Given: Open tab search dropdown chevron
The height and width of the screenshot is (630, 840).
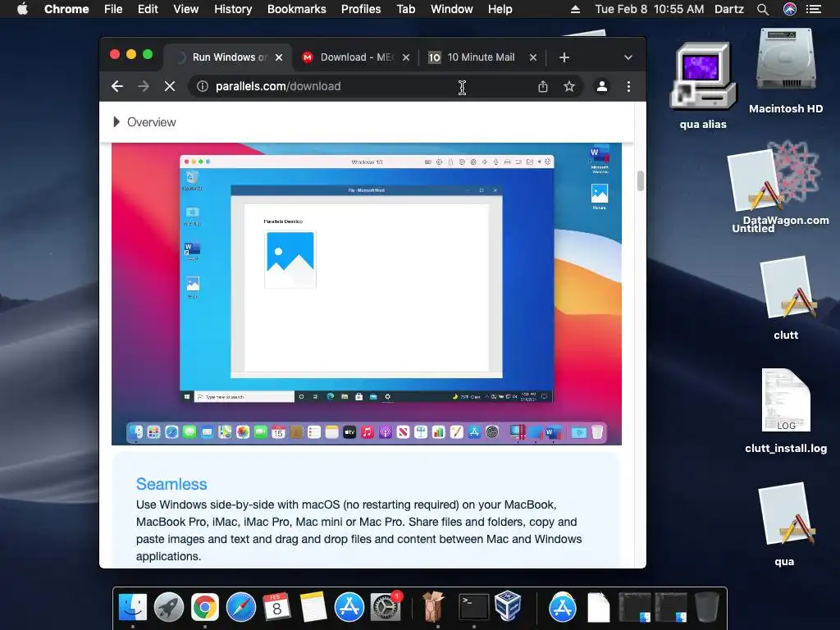Looking at the screenshot, I should point(628,57).
